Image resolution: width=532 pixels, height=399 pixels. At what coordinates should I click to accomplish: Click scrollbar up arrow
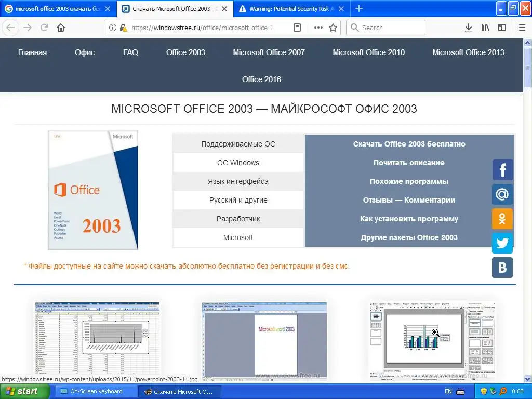[x=528, y=43]
